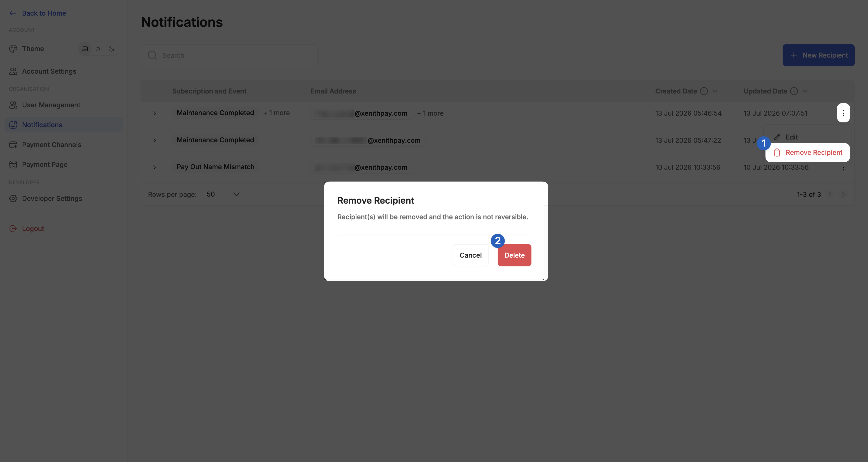Click the Payment Page icon in sidebar
The width and height of the screenshot is (868, 462).
click(13, 165)
